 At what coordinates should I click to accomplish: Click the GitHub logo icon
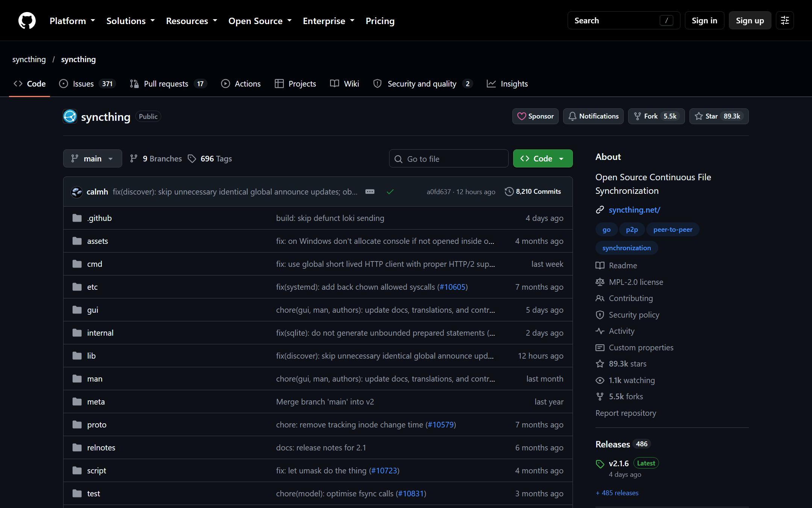click(27, 21)
